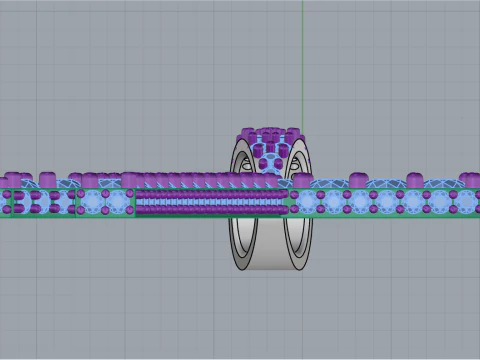Viewport: 480px width, 360px height.
Task: Click small oval hole in ring's right face
Action: click(295, 164)
